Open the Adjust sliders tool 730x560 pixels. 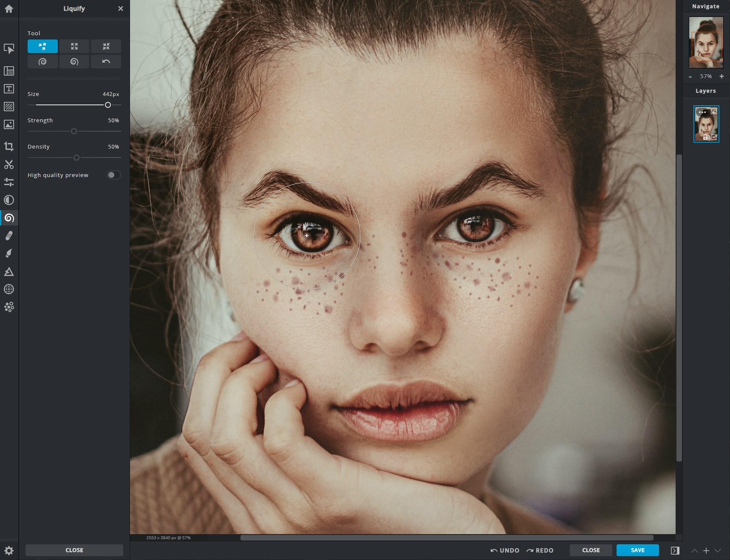point(9,182)
